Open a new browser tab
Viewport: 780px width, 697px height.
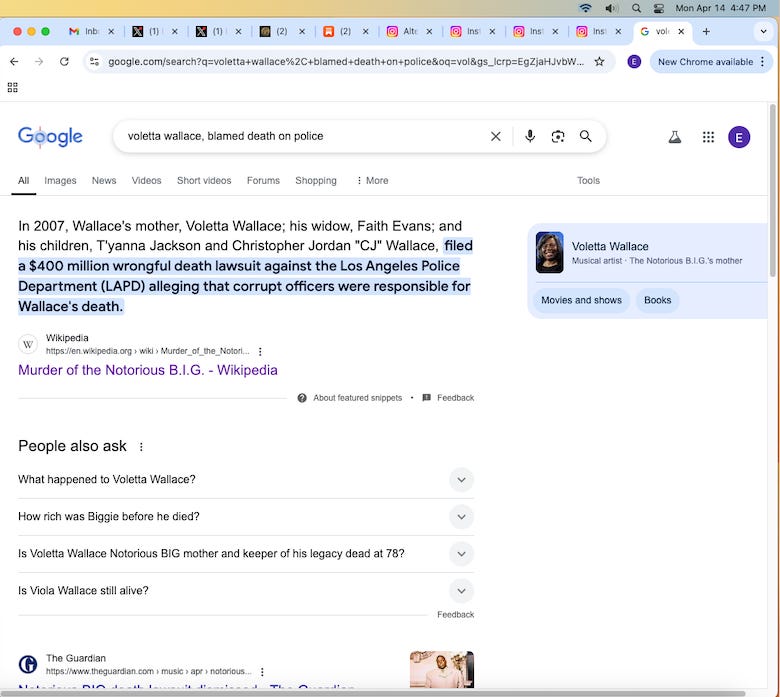click(706, 31)
